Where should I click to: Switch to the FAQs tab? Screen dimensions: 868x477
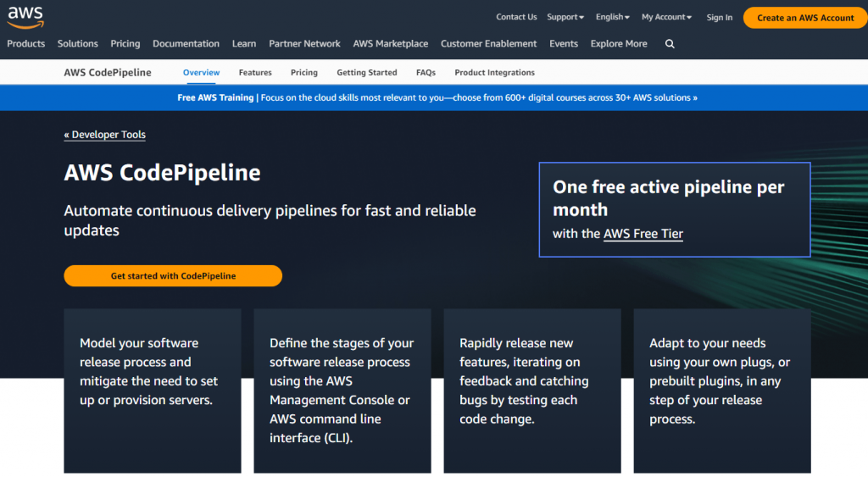click(426, 73)
